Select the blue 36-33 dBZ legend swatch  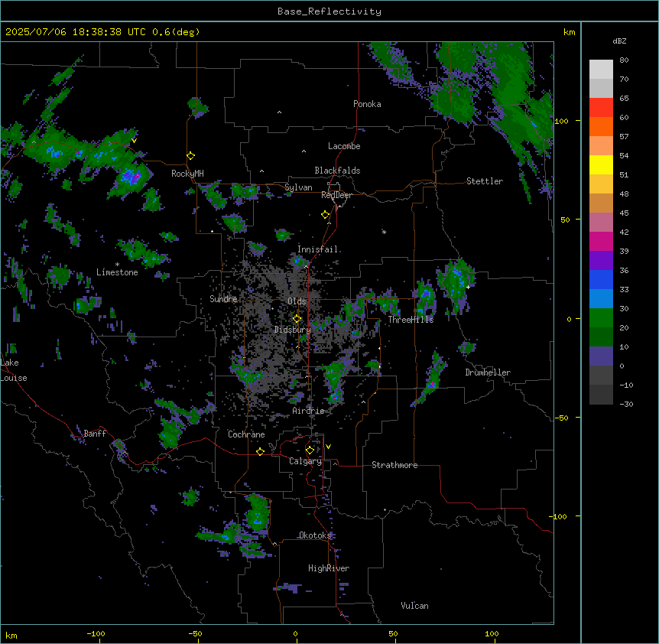(601, 279)
